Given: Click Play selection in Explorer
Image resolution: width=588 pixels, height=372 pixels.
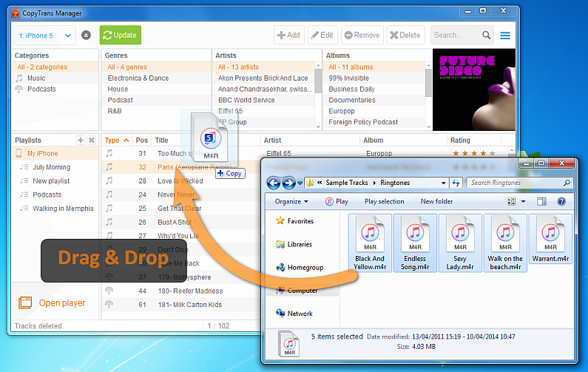Looking at the screenshot, I should (385, 202).
